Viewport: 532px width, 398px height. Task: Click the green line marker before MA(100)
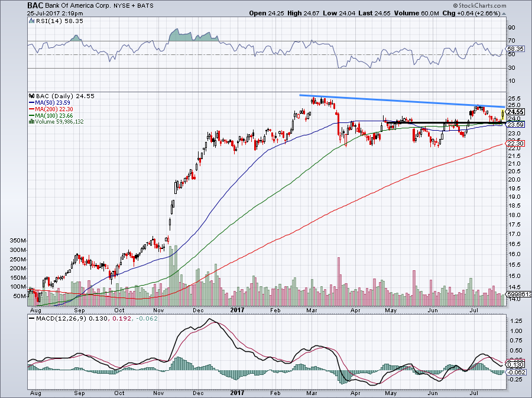coord(32,116)
